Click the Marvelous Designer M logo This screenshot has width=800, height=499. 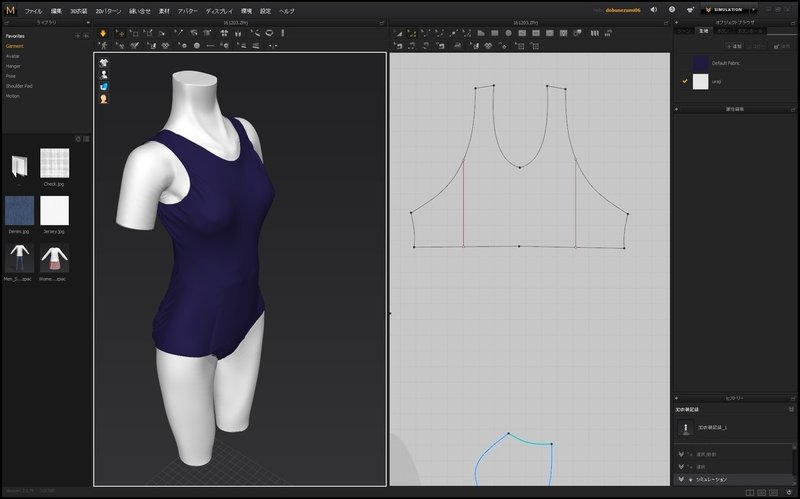[x=10, y=10]
